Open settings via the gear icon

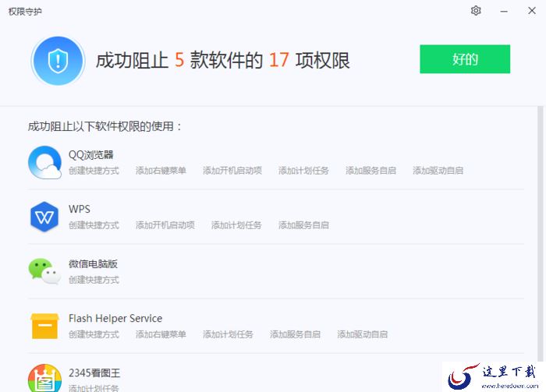[x=476, y=11]
